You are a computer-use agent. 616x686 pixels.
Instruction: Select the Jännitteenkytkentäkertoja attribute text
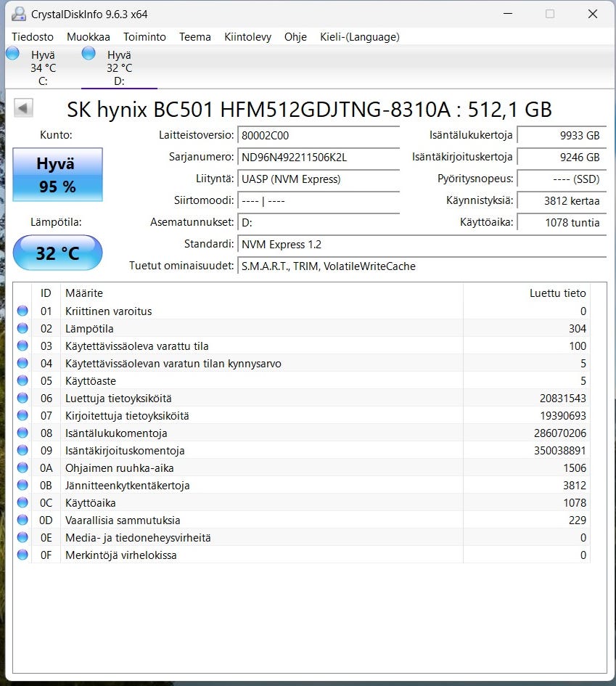pyautogui.click(x=127, y=486)
